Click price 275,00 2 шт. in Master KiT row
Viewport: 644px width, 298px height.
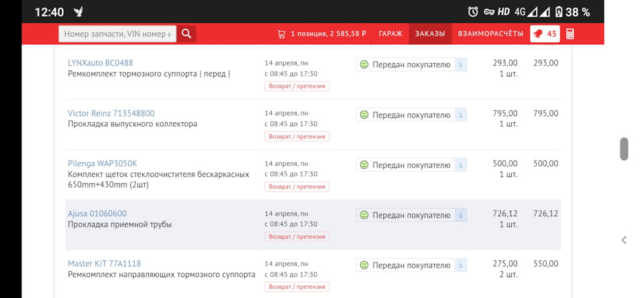point(505,269)
